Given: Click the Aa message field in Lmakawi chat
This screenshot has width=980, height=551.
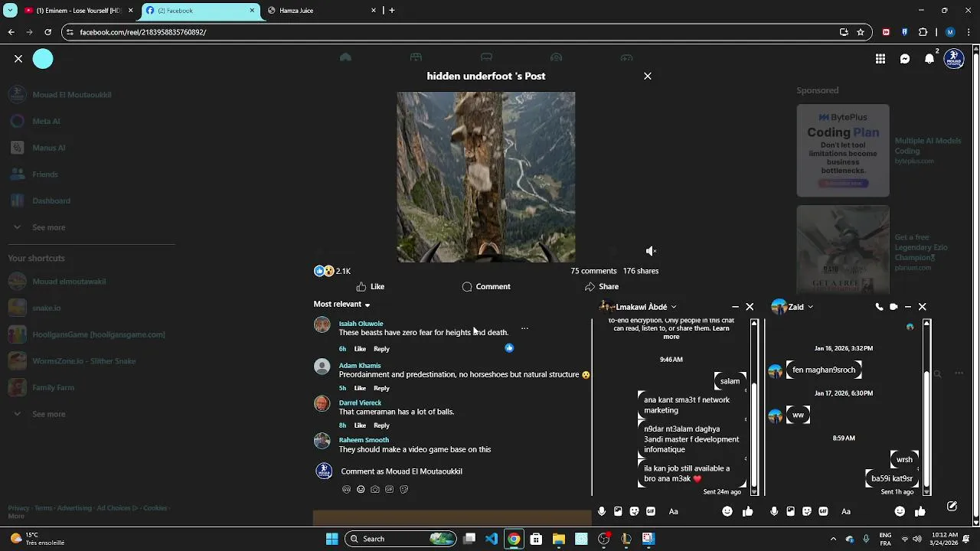Looking at the screenshot, I should click(691, 511).
